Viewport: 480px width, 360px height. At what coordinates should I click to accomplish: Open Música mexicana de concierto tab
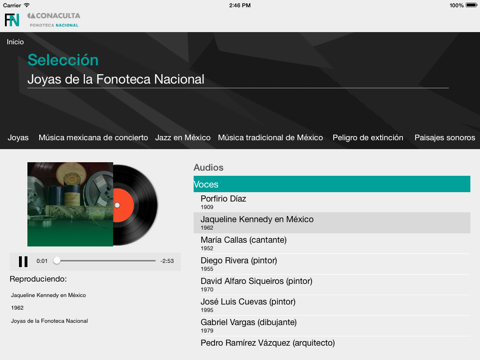click(93, 138)
